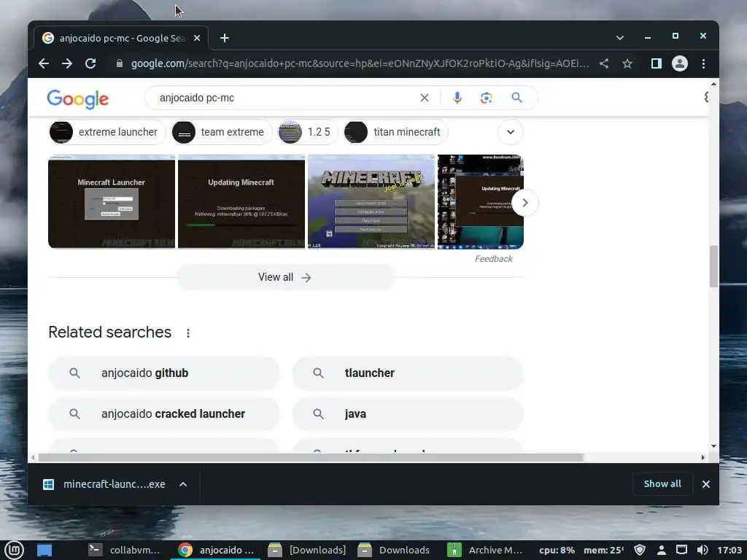Viewport: 747px width, 560px height.
Task: Show next images with carousel arrow
Action: tap(525, 203)
